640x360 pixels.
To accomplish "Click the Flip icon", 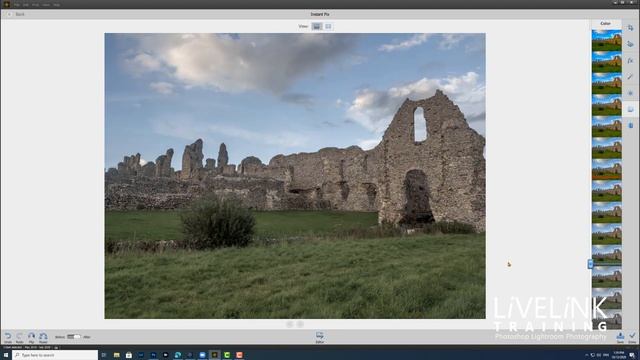I will pyautogui.click(x=31, y=337).
